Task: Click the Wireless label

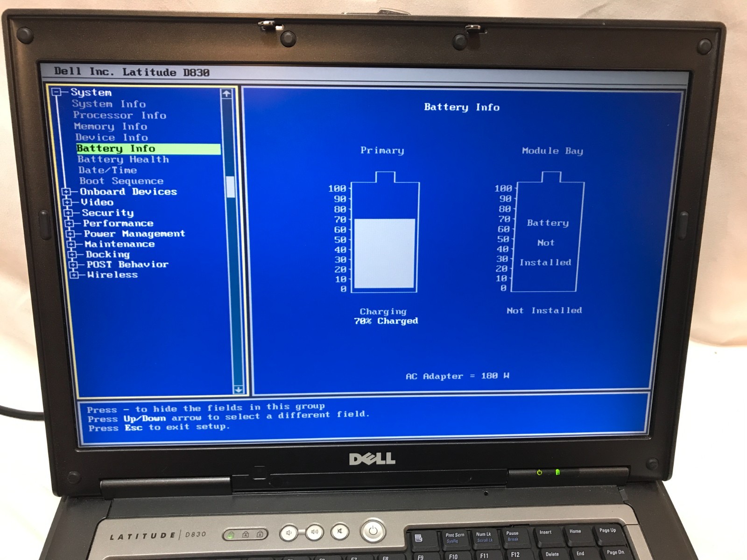Action: tap(113, 275)
